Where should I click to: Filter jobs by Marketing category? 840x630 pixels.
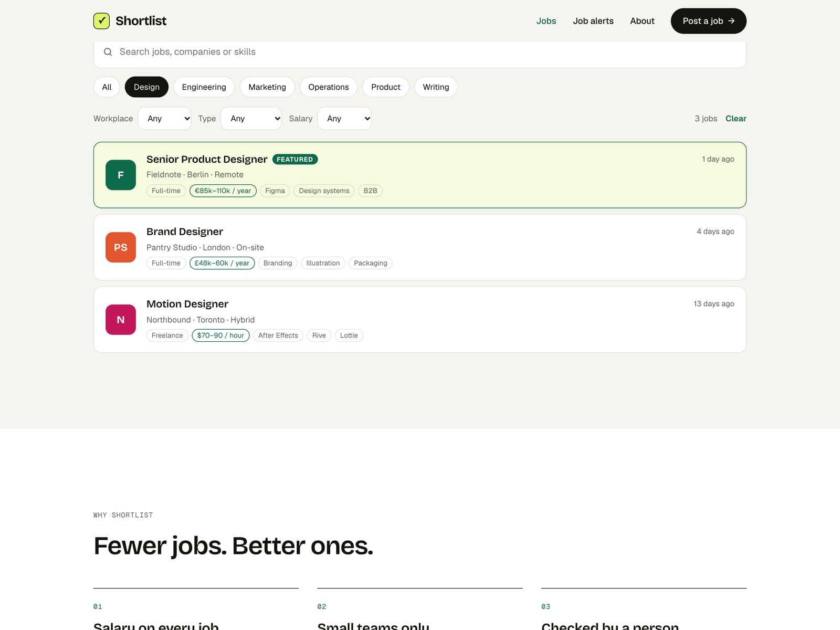pyautogui.click(x=267, y=87)
